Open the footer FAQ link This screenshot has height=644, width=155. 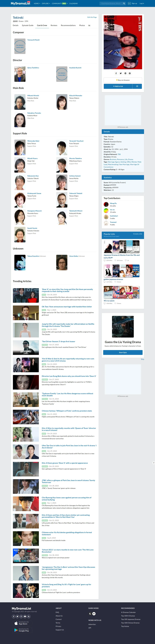[x=57, y=612]
